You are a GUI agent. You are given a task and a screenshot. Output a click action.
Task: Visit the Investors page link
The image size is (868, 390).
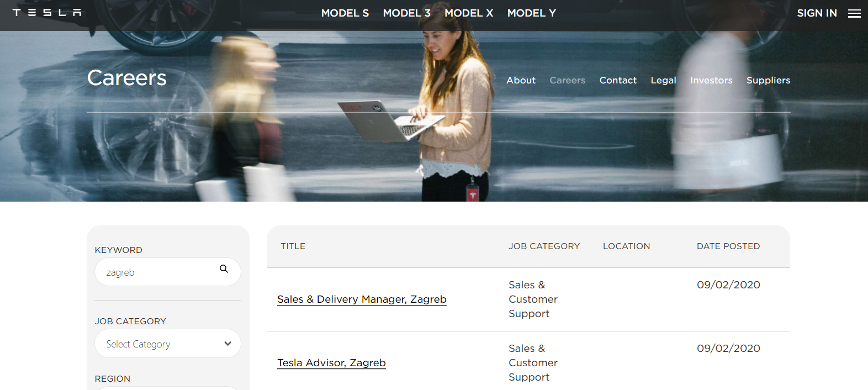(711, 80)
